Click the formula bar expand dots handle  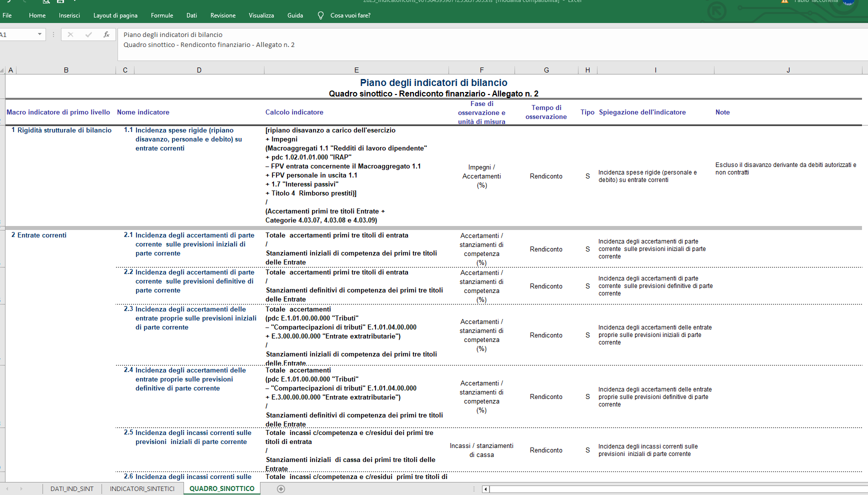pos(53,34)
